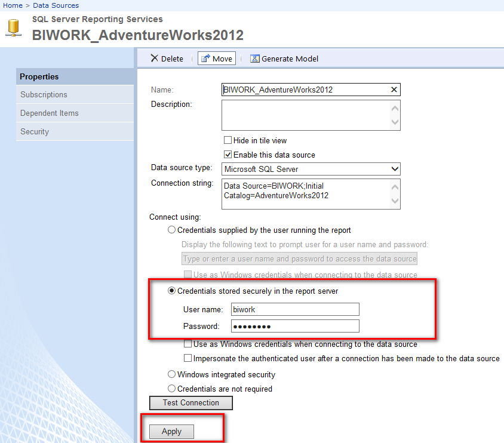Click the Description scroll down arrow
Viewport: 504px width, 443px height.
tap(395, 122)
